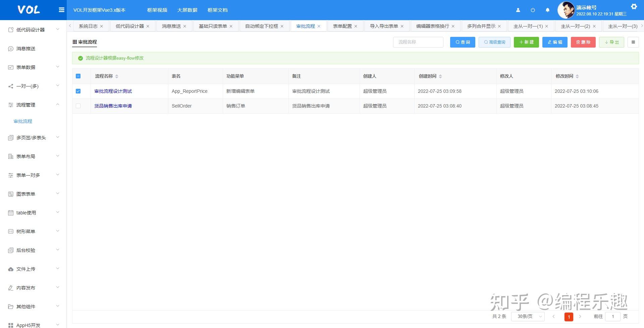
Task: Click the table view grid icon near 导出
Action: 633,42
